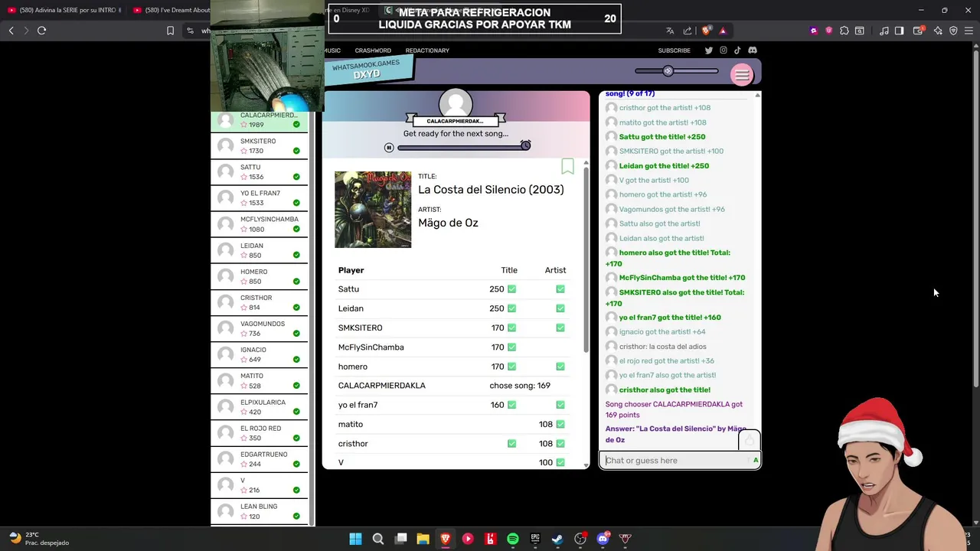Click Leidan's artist checkmark in results
This screenshot has height=551, width=980.
click(x=560, y=308)
